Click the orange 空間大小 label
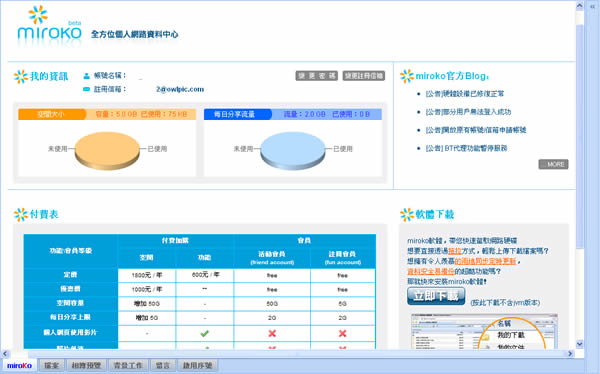600x374 pixels. click(52, 114)
